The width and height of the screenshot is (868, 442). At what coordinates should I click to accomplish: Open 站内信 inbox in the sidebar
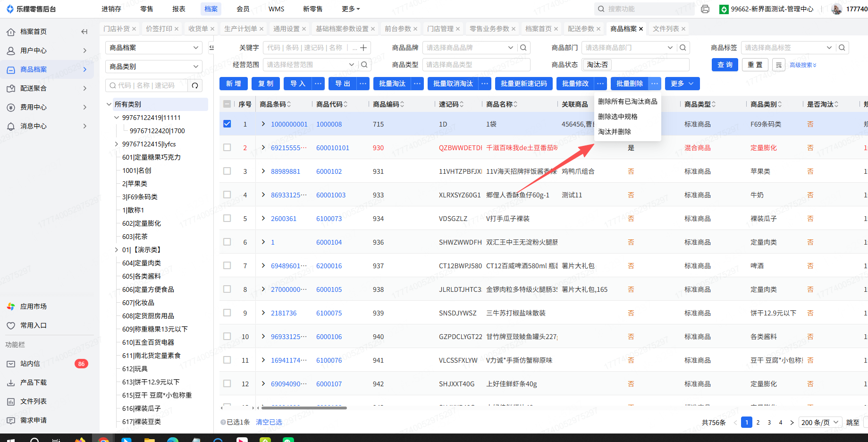30,364
